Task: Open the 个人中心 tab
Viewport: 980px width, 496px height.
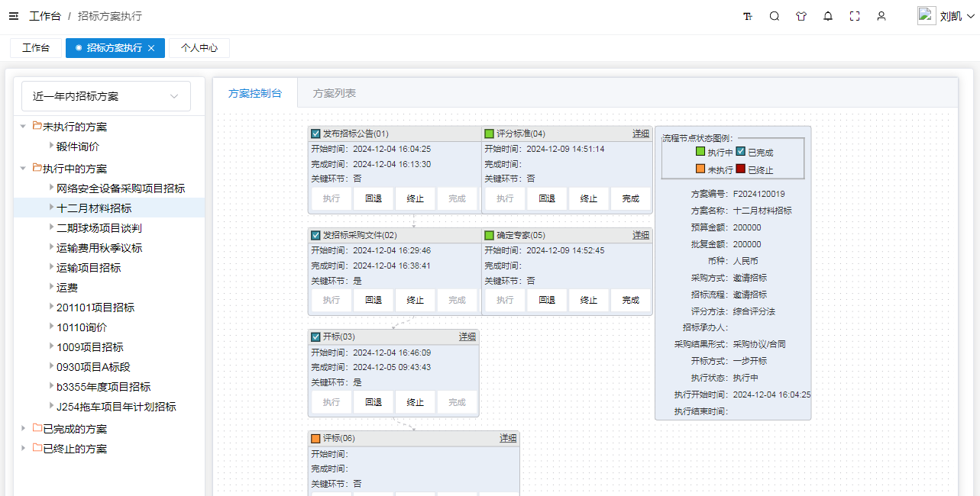Action: (x=199, y=48)
